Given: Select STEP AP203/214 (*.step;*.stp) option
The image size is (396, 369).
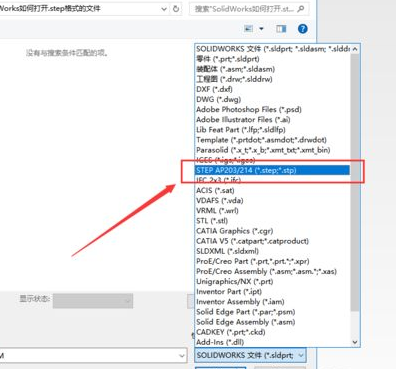Looking at the screenshot, I should (x=272, y=170).
